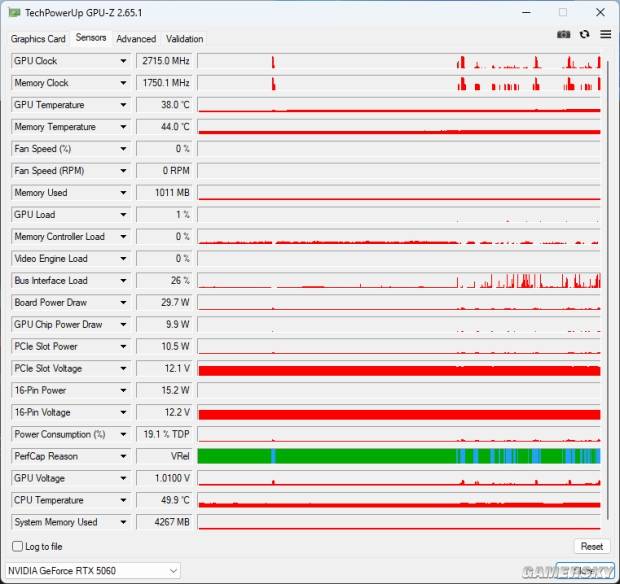Click the VRel PerfCap value
Image resolution: width=620 pixels, height=584 pixels.
pyautogui.click(x=164, y=456)
